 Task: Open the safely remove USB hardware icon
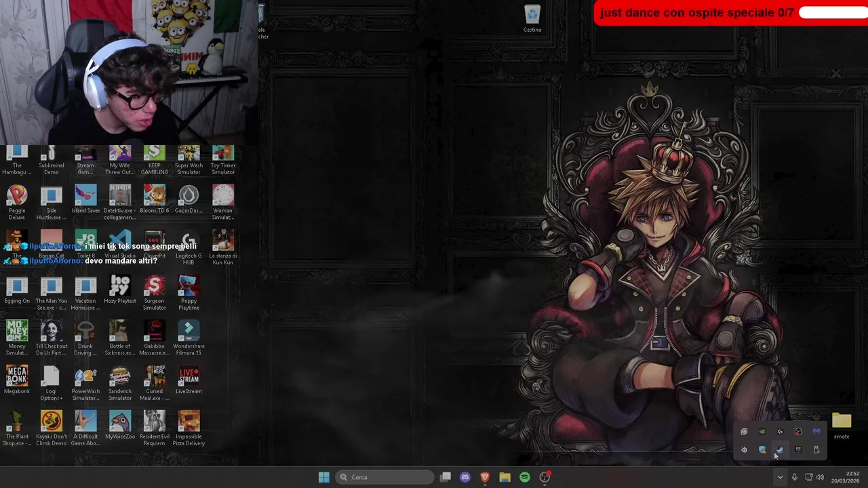[816, 449]
